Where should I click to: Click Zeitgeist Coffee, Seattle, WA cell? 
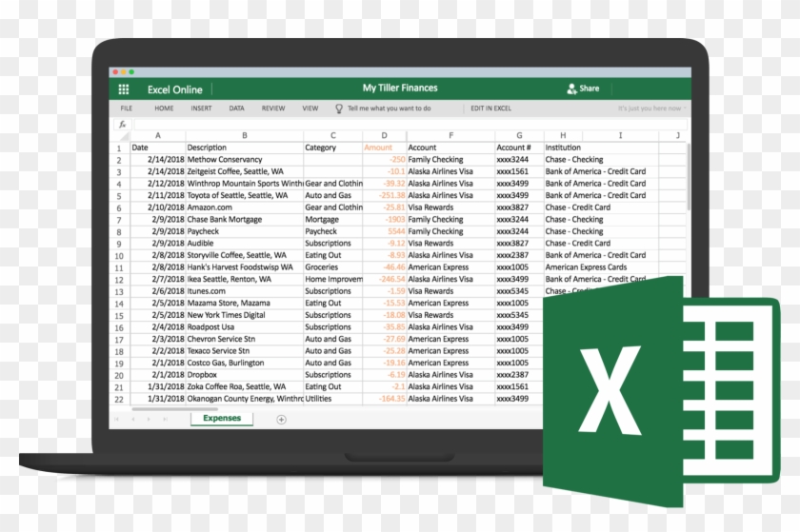click(245, 171)
